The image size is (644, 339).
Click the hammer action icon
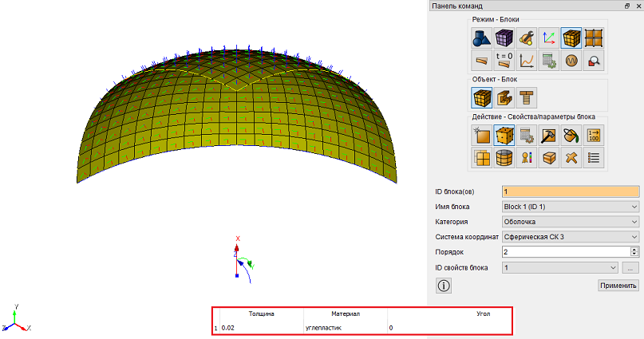pos(549,136)
